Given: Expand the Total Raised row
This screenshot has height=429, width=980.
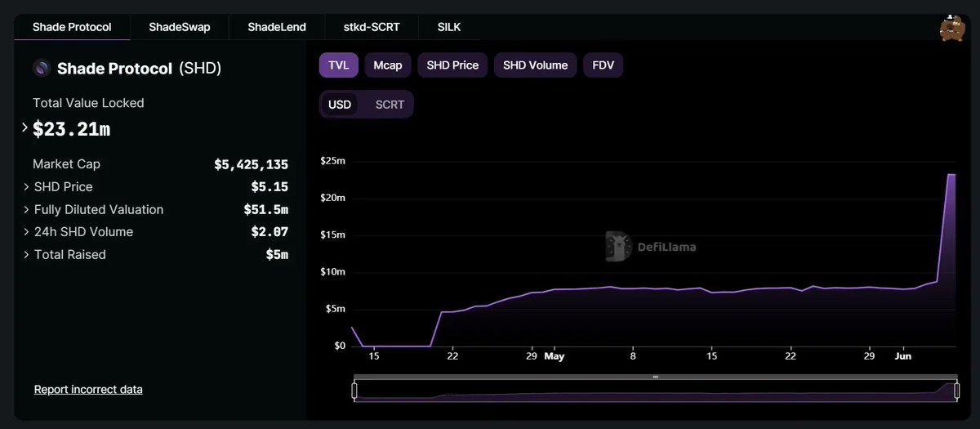Looking at the screenshot, I should pos(27,255).
